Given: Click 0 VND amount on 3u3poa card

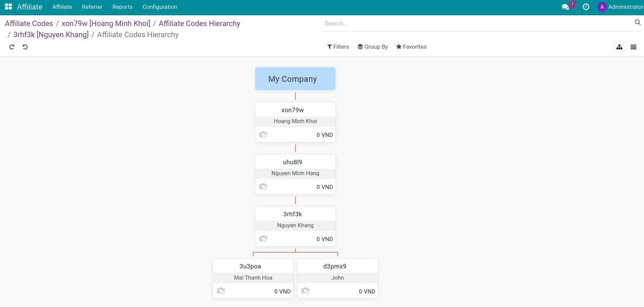Looking at the screenshot, I should 282,291.
